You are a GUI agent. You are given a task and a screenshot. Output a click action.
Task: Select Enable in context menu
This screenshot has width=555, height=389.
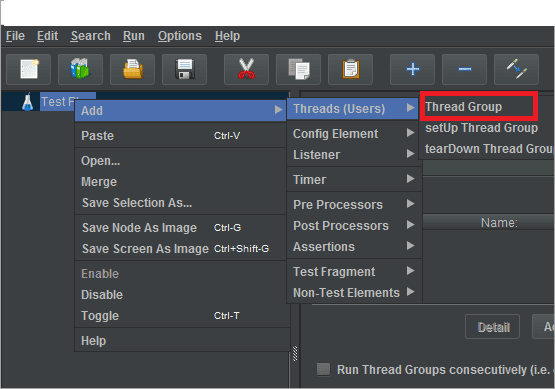[181, 274]
